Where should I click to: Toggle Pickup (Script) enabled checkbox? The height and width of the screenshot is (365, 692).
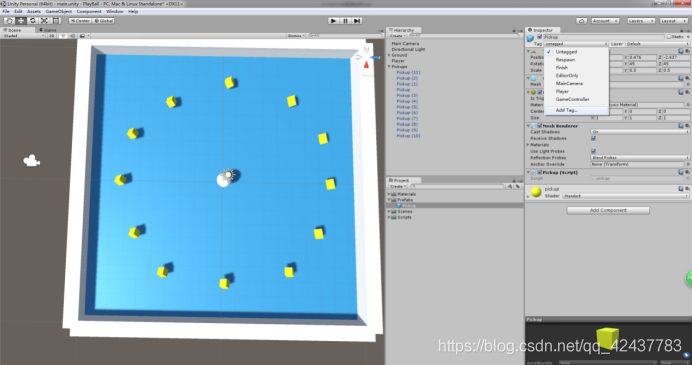539,172
